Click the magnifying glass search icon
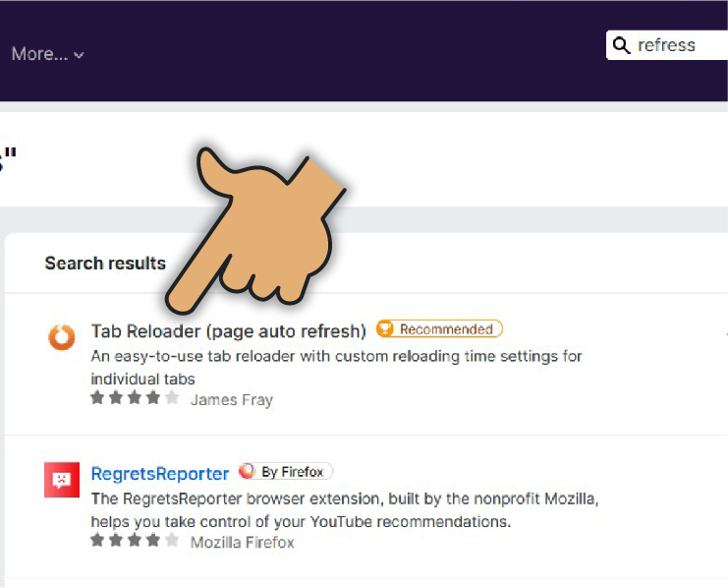 [x=621, y=45]
